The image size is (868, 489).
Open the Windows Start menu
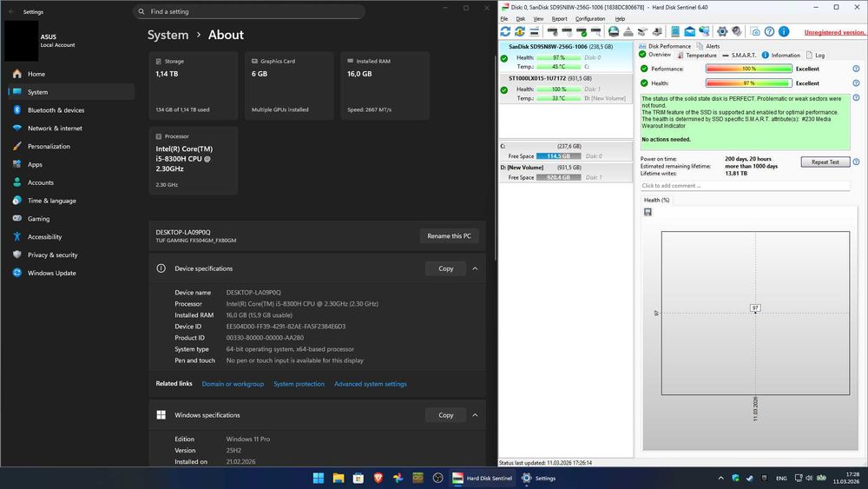click(x=319, y=478)
